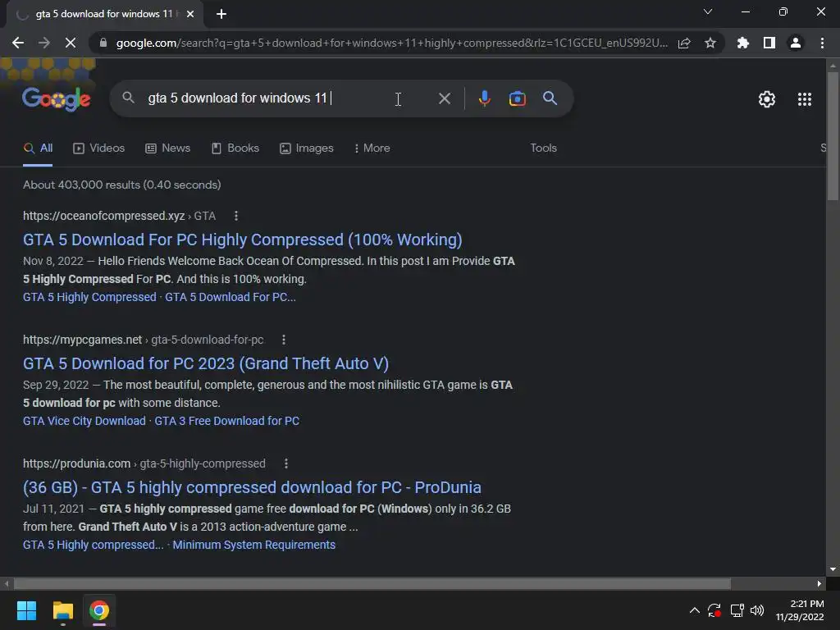Viewport: 840px width, 630px height.
Task: Open GTA 5 Highly Compressed sitelink
Action: click(x=89, y=297)
